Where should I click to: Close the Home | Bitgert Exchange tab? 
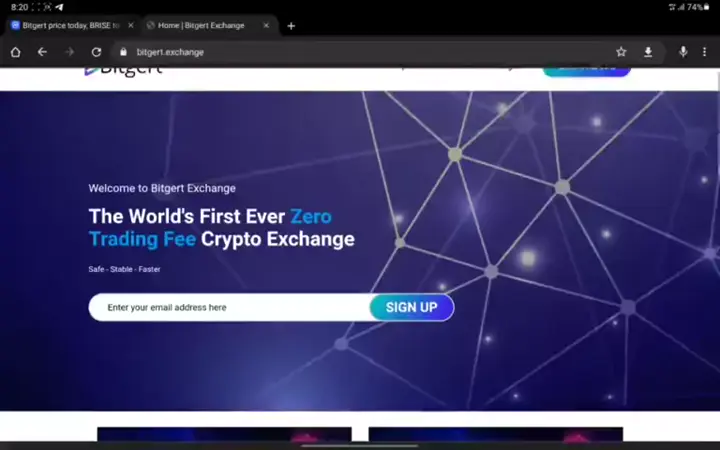[x=266, y=26]
